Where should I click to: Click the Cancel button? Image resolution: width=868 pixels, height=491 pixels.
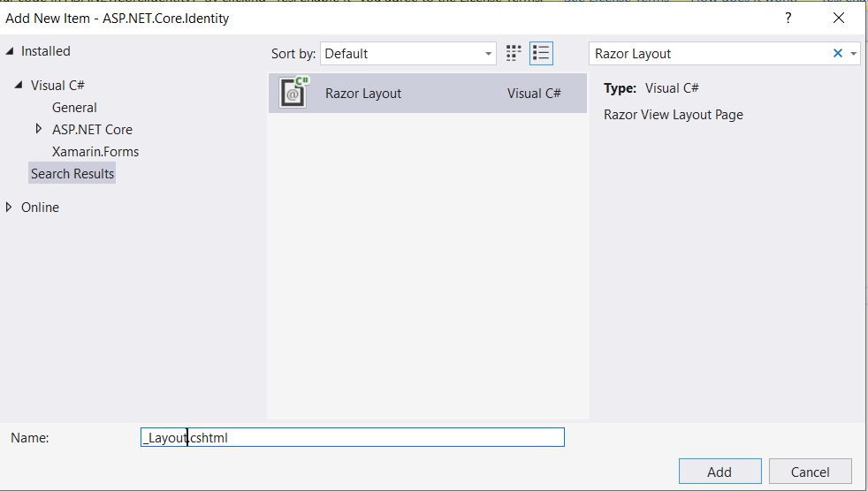tap(810, 472)
